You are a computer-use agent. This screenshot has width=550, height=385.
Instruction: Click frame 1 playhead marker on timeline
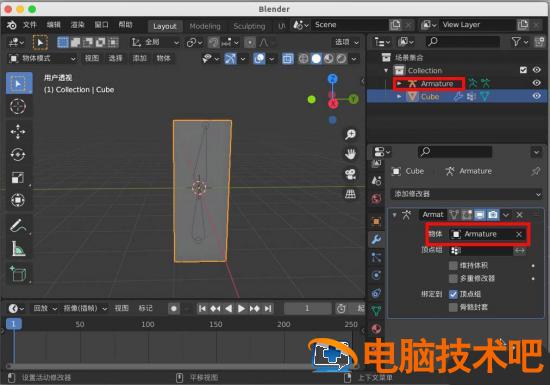point(14,324)
